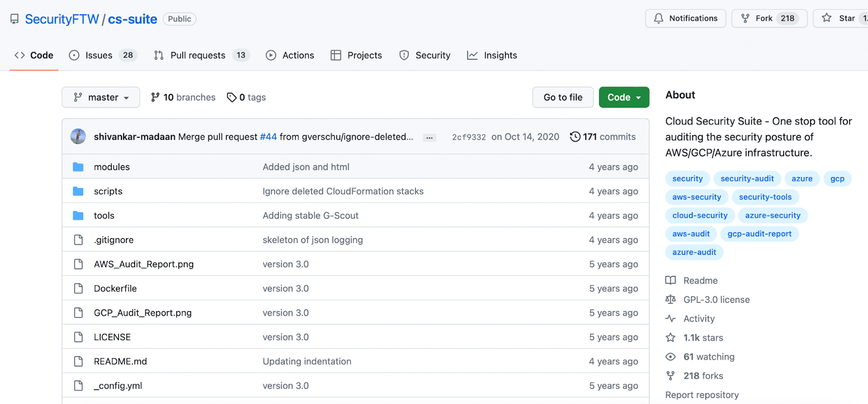The height and width of the screenshot is (404, 868).
Task: Open the green Code dropdown button
Action: point(624,97)
